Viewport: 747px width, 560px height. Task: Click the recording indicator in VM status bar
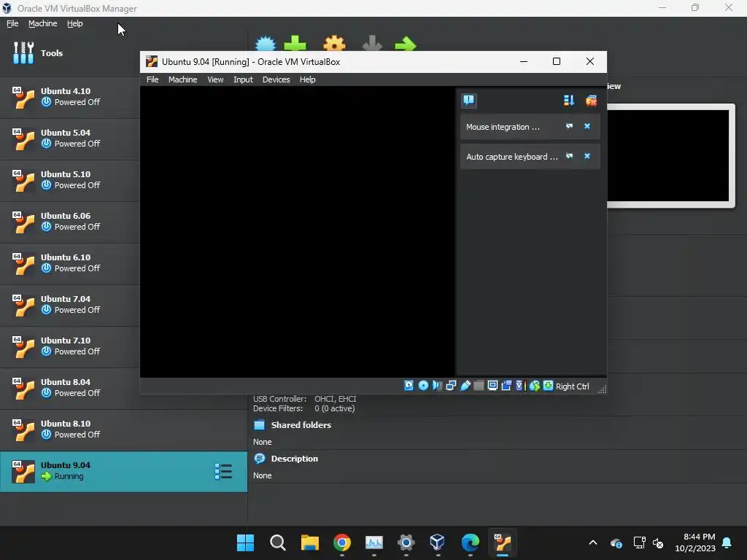coord(506,386)
